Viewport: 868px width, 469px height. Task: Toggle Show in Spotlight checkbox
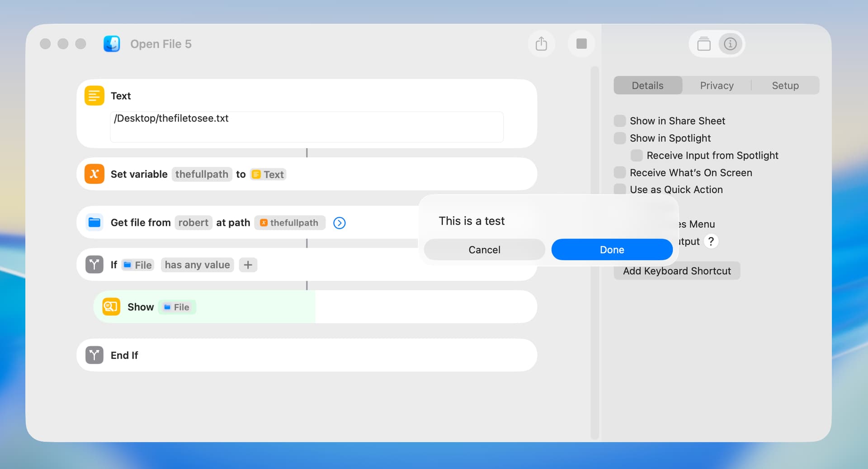620,138
